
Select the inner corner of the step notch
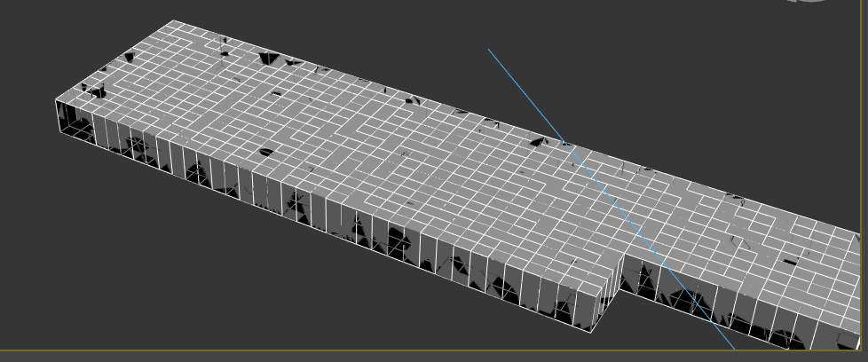624,254
